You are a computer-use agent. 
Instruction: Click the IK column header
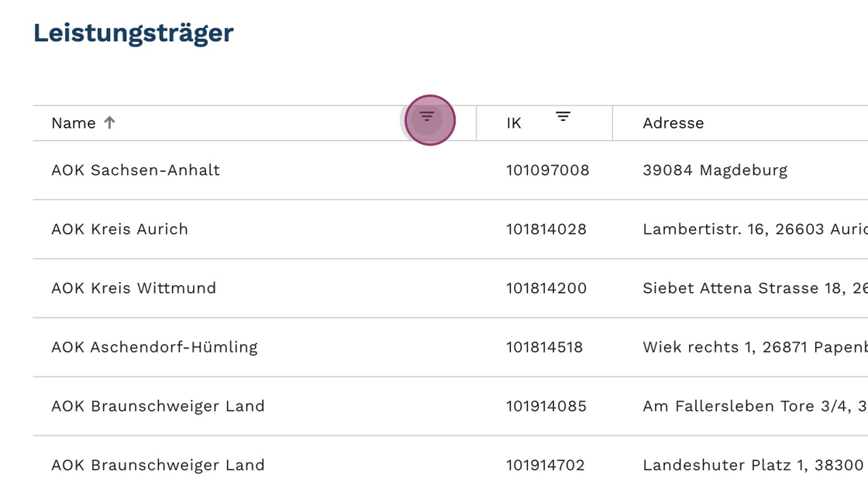[514, 123]
